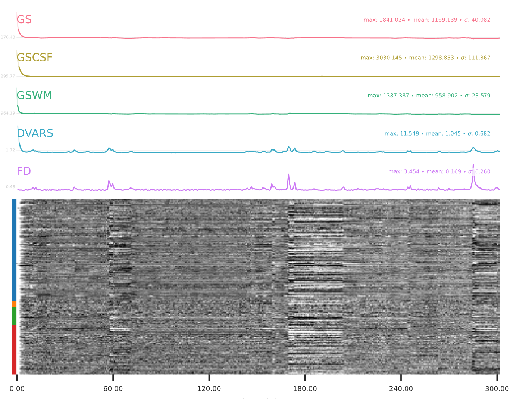This screenshot has width=532, height=406.
Task: Click the 0.00 time axis tick label
Action: coord(17,389)
